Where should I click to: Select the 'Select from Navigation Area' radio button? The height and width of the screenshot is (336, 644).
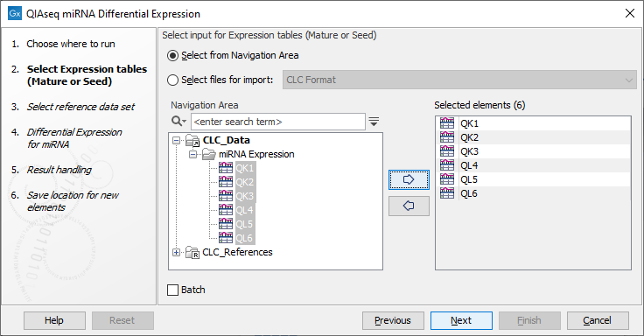pyautogui.click(x=173, y=55)
